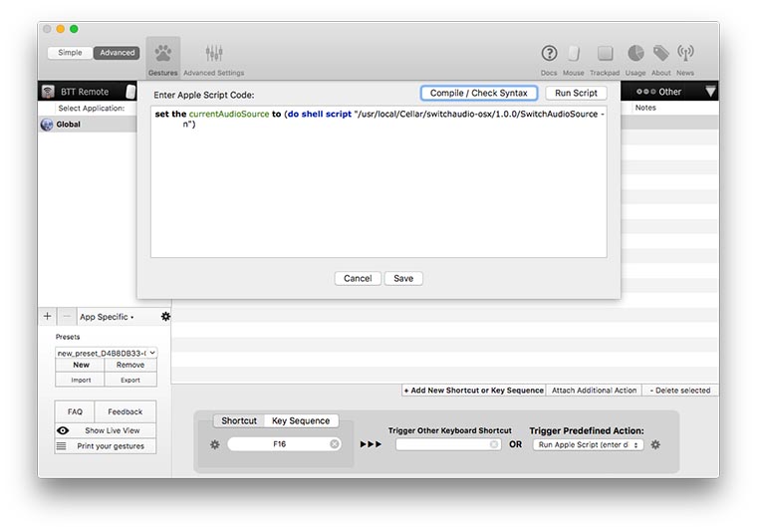Screen dimensions: 757x532
Task: Click the New preset button
Action: (x=81, y=365)
